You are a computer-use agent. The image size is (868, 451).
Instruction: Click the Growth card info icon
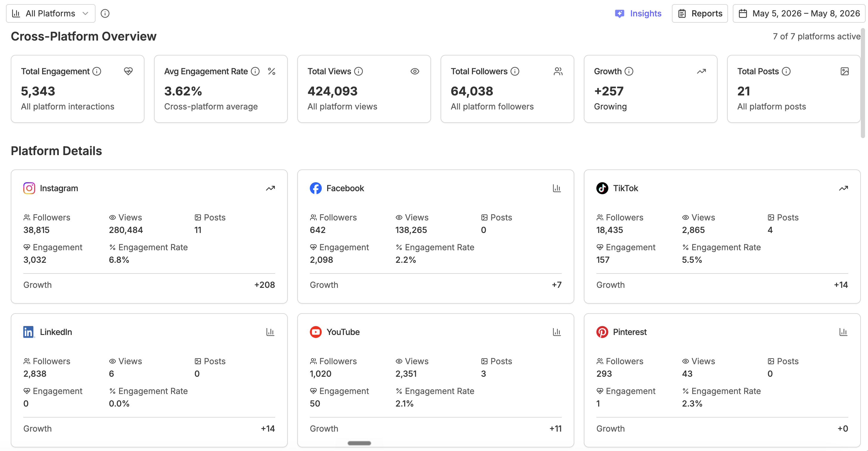tap(629, 71)
